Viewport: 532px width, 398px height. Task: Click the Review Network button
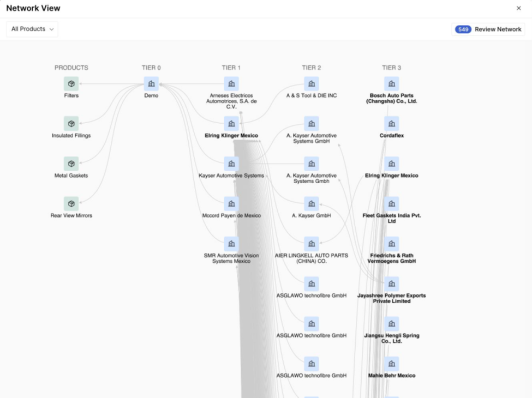coord(488,29)
